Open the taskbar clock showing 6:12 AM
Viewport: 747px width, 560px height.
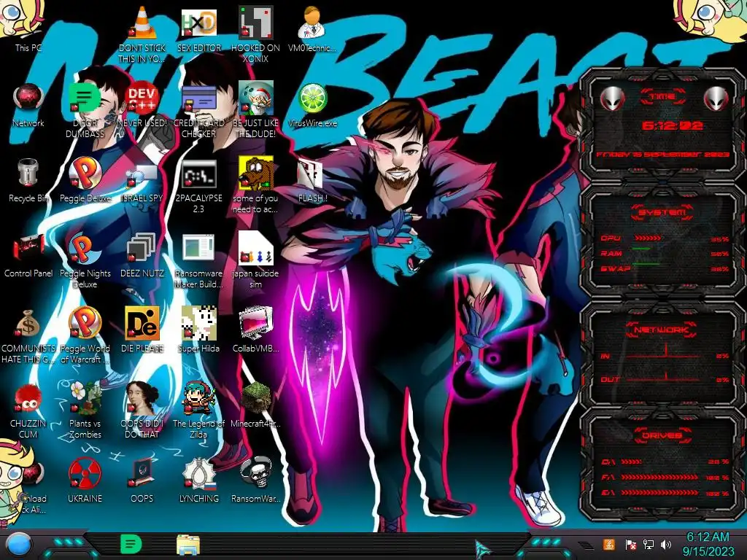(x=708, y=544)
